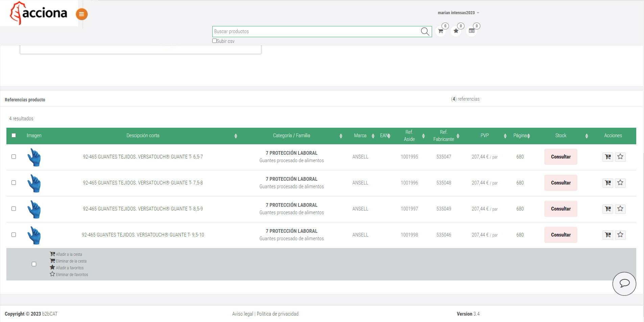This screenshot has height=322, width=644.
Task: Choose Añadir a la cesta bulk action
Action: coord(69,254)
